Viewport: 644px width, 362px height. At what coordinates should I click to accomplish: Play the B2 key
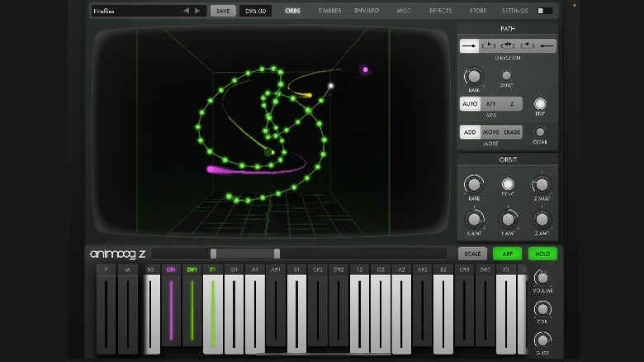443,312
